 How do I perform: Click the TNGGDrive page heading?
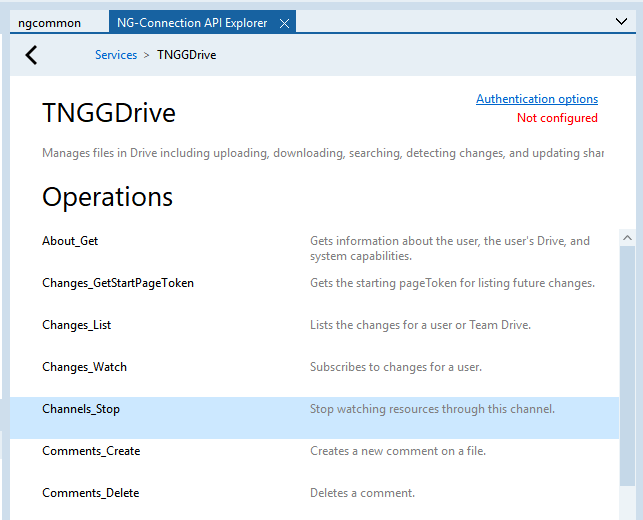point(109,113)
